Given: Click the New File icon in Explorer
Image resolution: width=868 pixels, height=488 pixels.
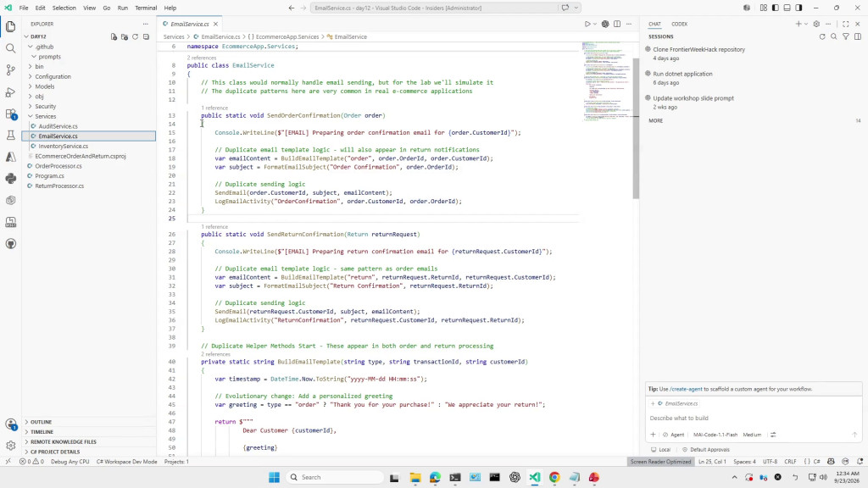Looking at the screenshot, I should pos(114,36).
